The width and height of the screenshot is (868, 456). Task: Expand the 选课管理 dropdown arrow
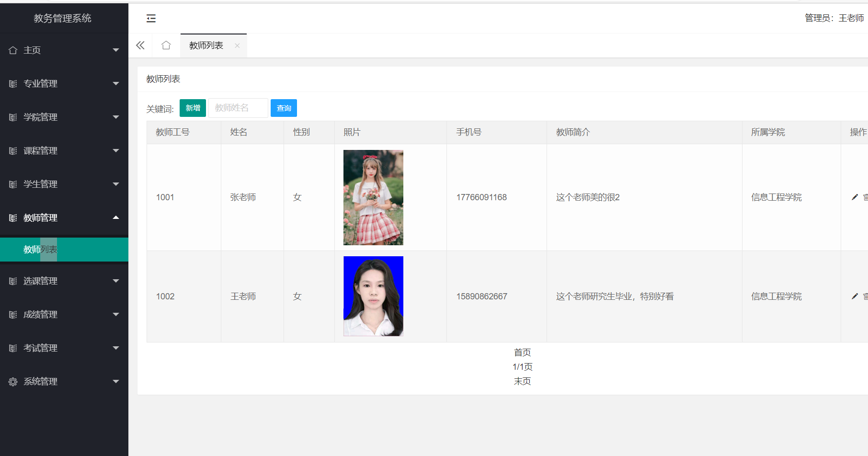[116, 281]
